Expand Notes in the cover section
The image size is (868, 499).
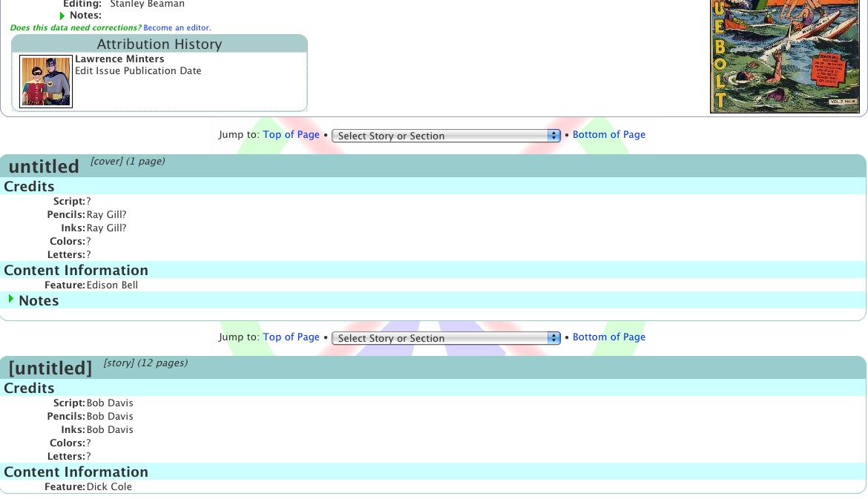click(x=11, y=300)
